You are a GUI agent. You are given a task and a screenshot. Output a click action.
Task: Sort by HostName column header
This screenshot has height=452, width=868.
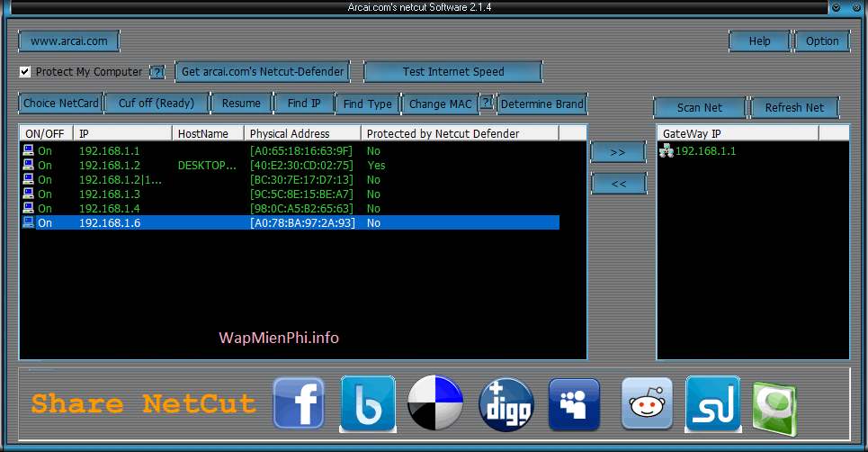click(x=208, y=133)
